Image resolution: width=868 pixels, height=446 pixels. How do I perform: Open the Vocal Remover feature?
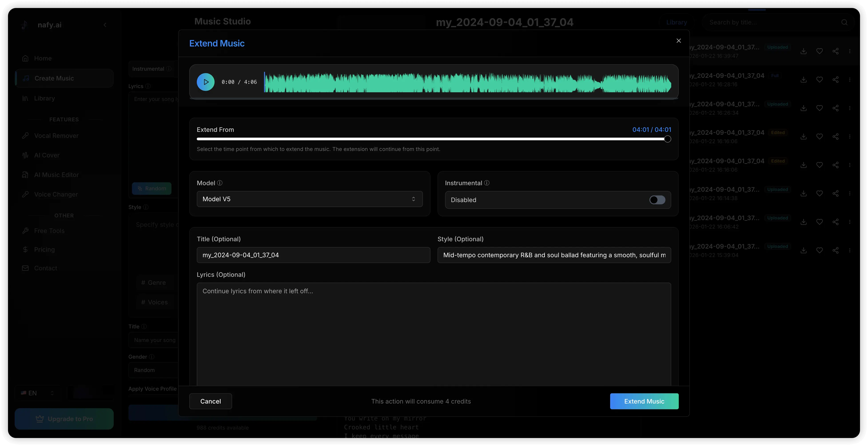(64, 136)
